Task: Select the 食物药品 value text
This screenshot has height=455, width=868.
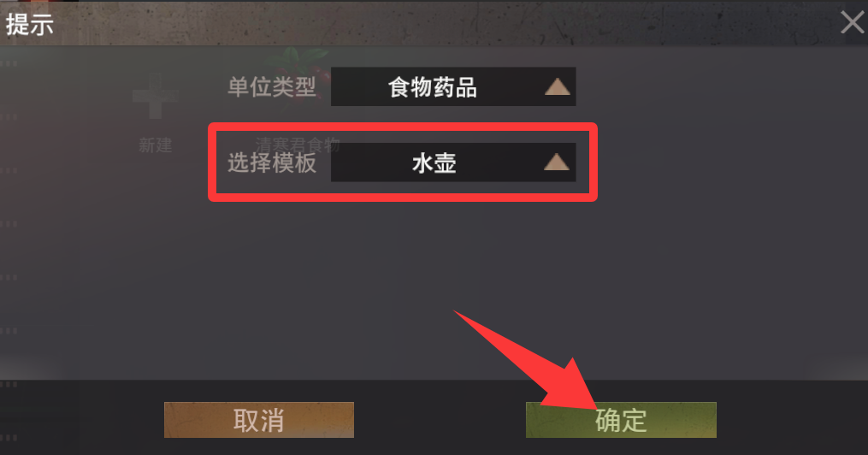Action: (x=433, y=87)
